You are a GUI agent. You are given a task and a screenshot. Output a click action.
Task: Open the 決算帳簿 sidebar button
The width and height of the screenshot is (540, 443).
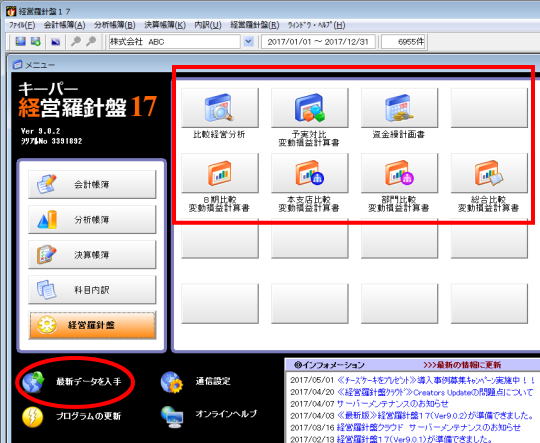[92, 255]
